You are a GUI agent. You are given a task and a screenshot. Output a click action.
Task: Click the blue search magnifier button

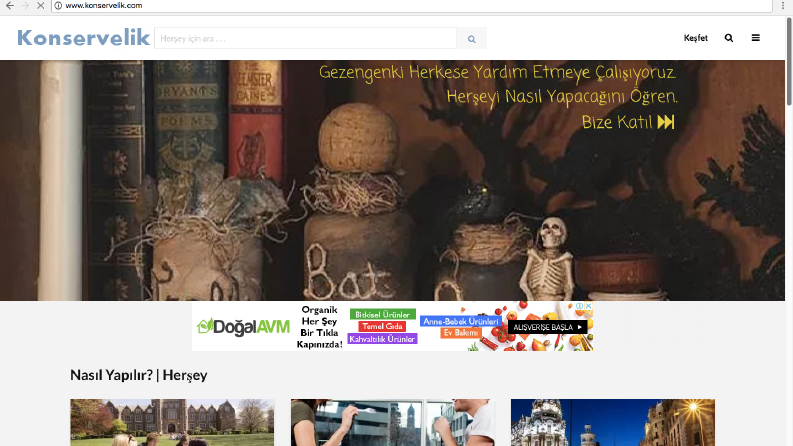click(471, 38)
